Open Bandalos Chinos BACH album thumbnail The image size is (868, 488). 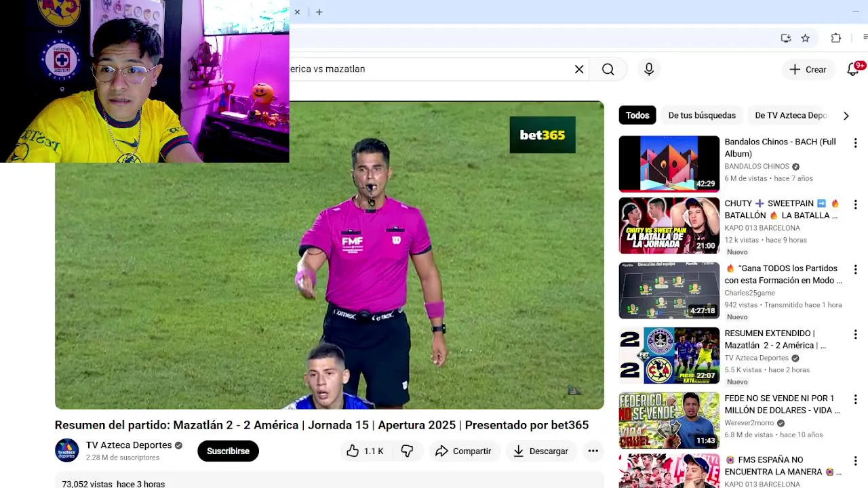[669, 163]
